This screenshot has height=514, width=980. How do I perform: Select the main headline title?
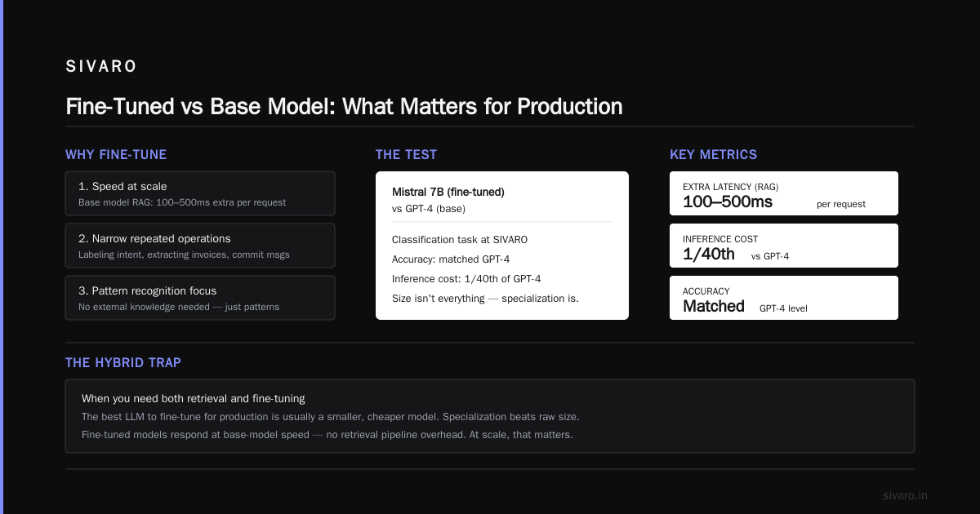(x=344, y=107)
